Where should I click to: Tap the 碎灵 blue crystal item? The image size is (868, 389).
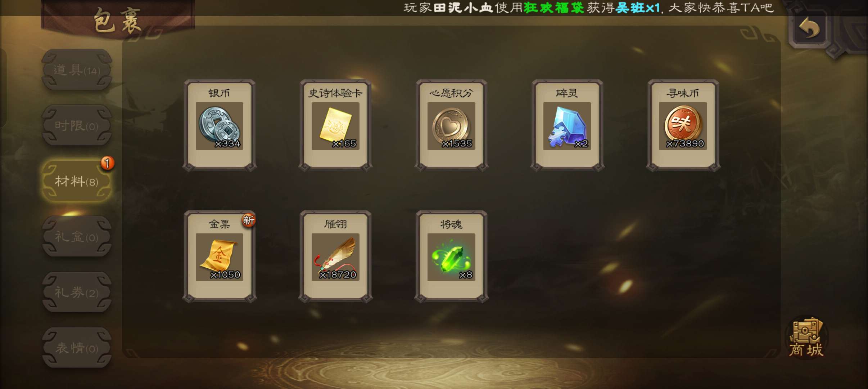pyautogui.click(x=567, y=126)
